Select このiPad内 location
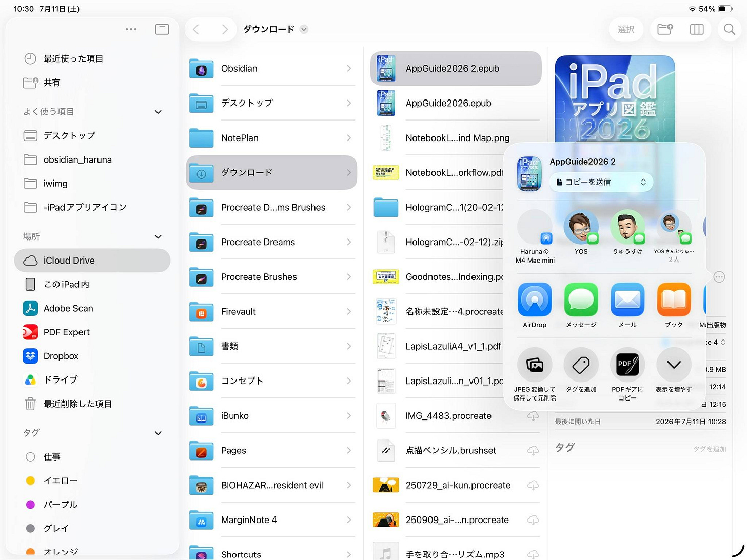This screenshot has width=747, height=560. pos(92,284)
